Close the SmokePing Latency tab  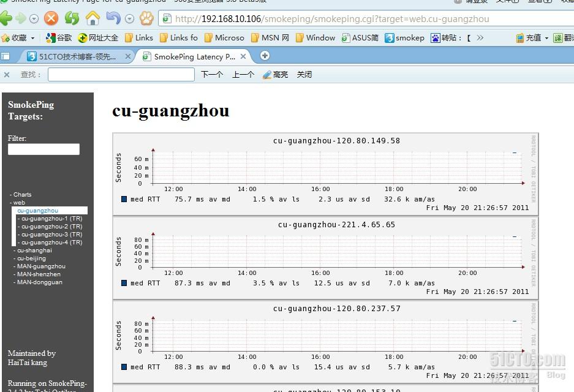point(243,56)
